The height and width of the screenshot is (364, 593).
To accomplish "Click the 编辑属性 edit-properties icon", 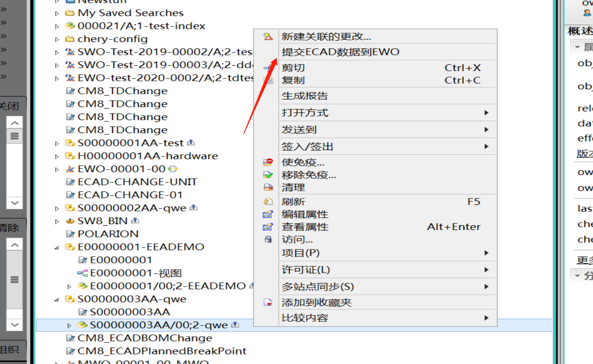I will coord(268,214).
